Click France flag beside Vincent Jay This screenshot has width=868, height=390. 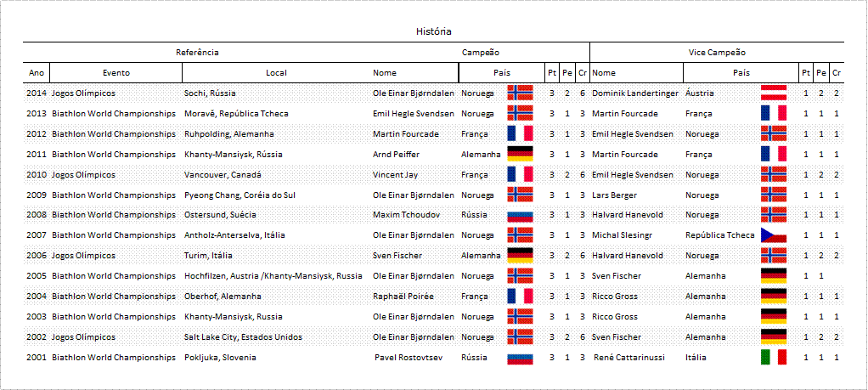tap(520, 174)
